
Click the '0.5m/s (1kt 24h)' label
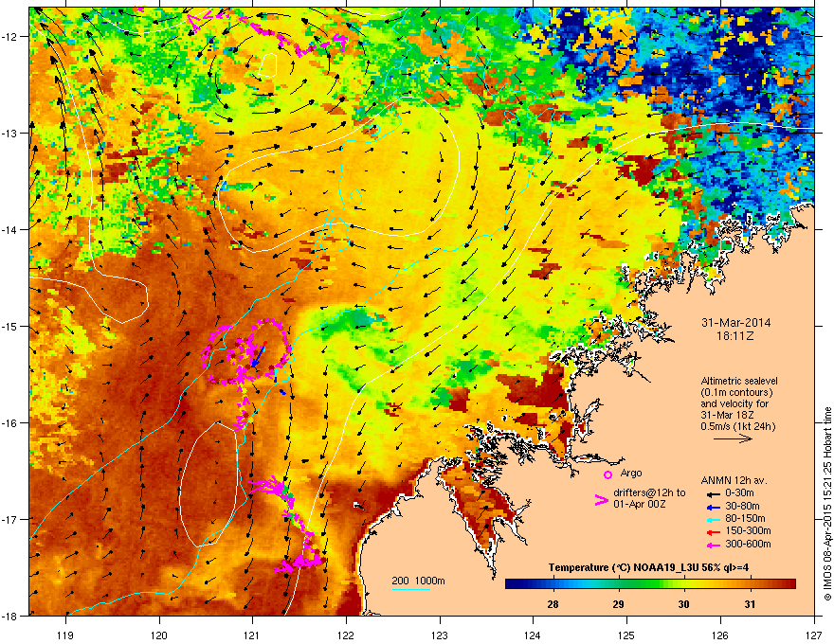coord(737,426)
